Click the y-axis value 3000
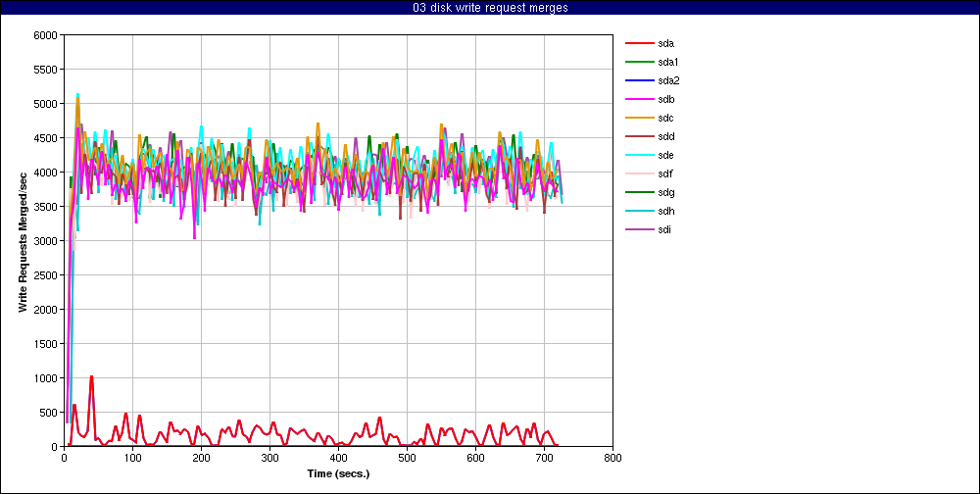 (x=47, y=241)
